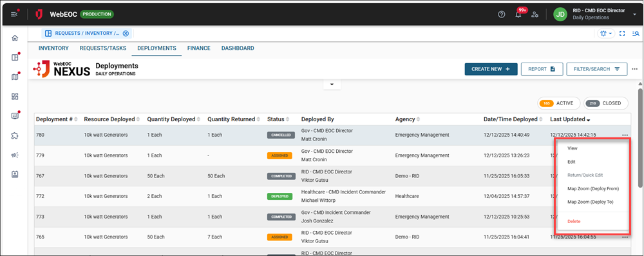Choose View from the context menu

[572, 148]
